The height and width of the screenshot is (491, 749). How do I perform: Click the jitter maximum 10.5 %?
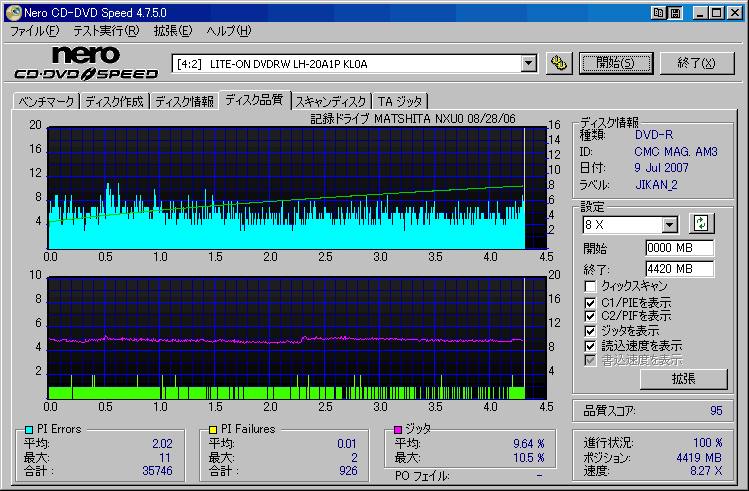[x=529, y=458]
